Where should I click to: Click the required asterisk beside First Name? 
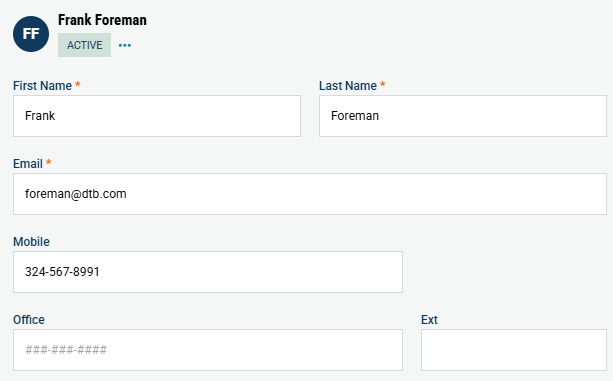click(78, 84)
